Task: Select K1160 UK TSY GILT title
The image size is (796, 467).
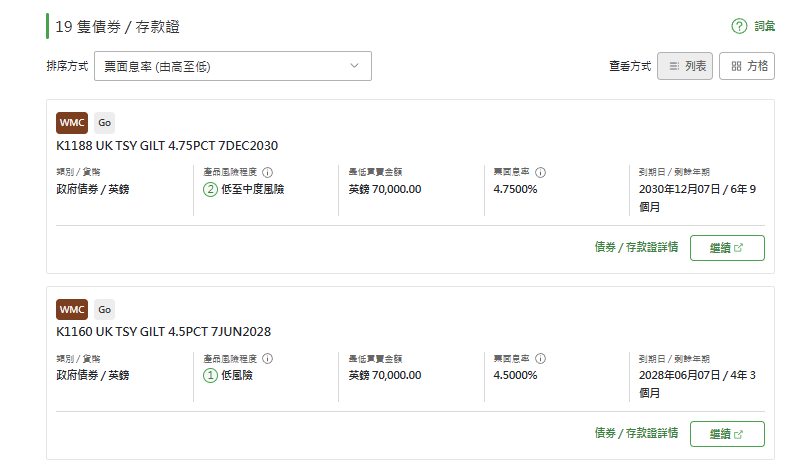Action: tap(165, 332)
